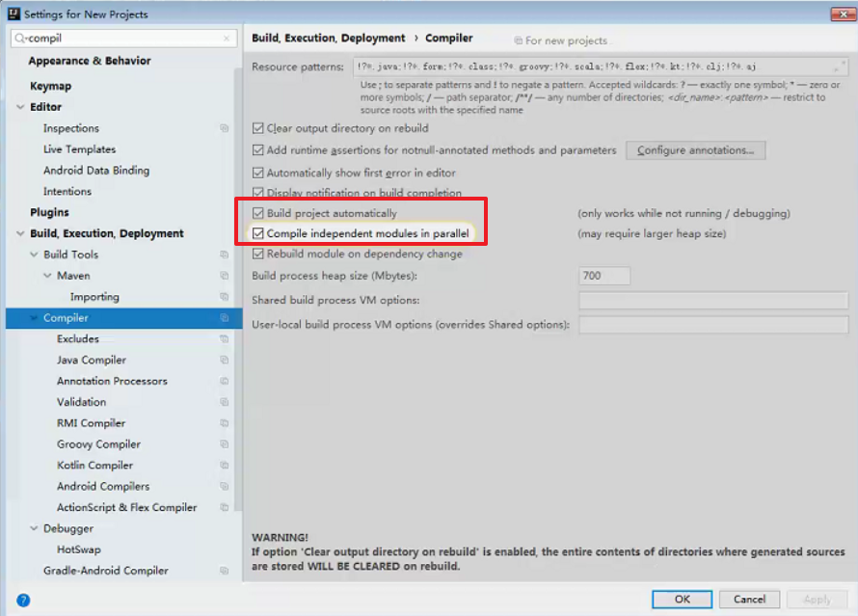Click the settings search field

pos(123,39)
